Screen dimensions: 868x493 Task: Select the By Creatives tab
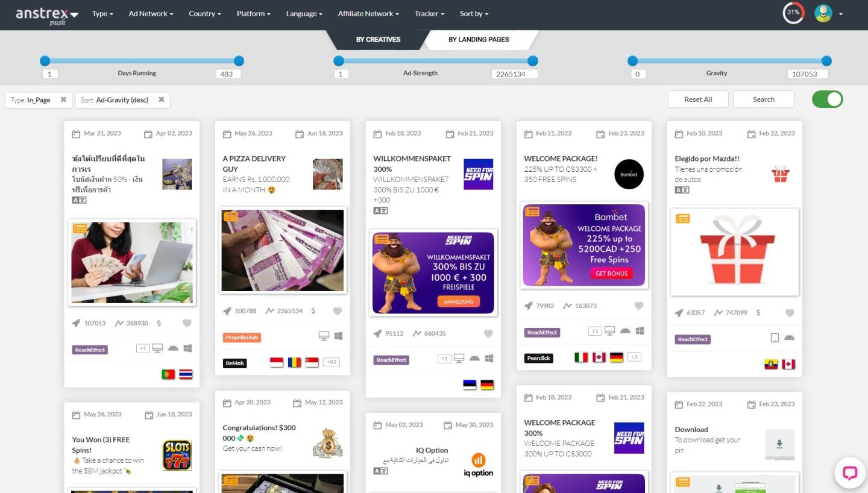click(x=378, y=40)
